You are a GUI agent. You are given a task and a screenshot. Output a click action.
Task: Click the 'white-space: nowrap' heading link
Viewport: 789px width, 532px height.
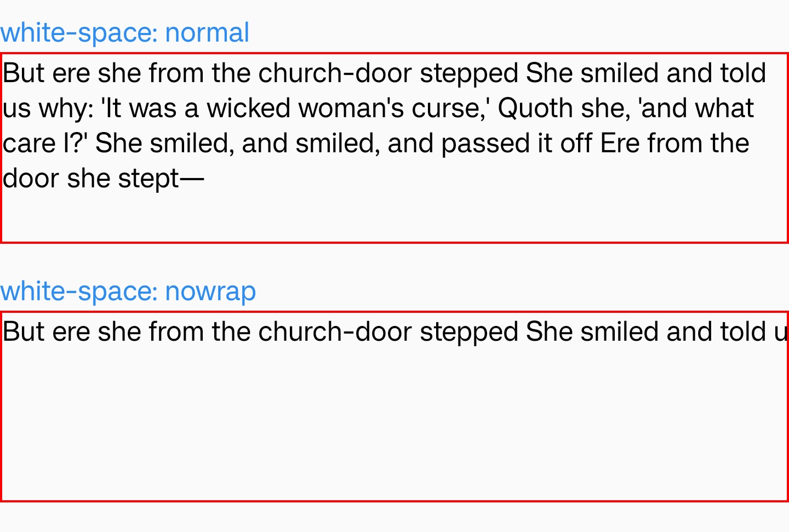(128, 291)
